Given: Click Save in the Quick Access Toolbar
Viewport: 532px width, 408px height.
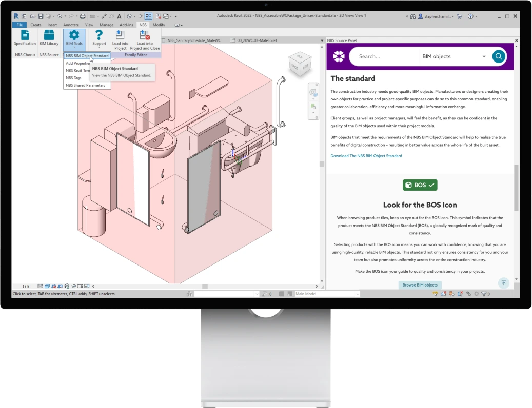Looking at the screenshot, I should click(x=40, y=15).
